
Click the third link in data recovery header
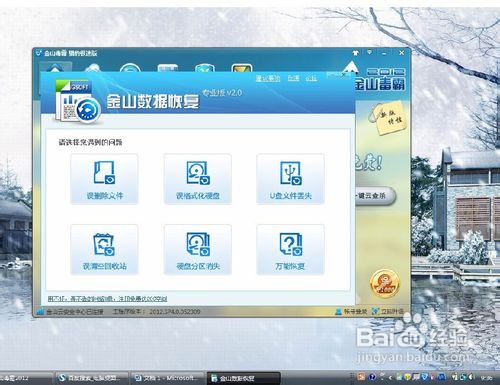click(311, 78)
